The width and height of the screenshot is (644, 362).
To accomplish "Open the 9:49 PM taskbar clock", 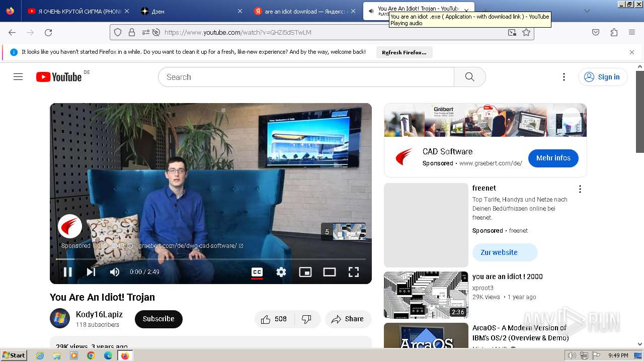I will coord(618,355).
